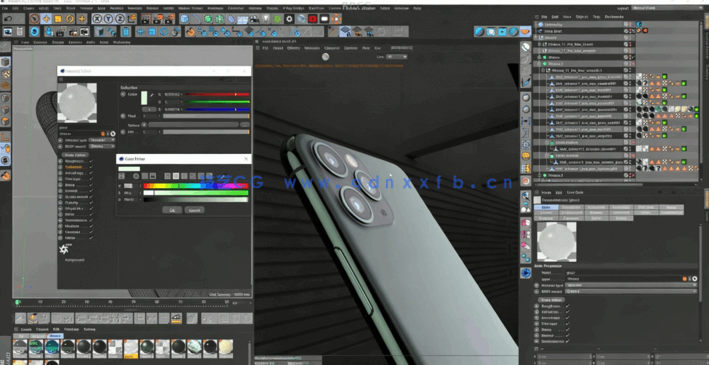The image size is (709, 365).
Task: Toggle Opacity channel checkbox in Material Editor
Action: [91, 203]
